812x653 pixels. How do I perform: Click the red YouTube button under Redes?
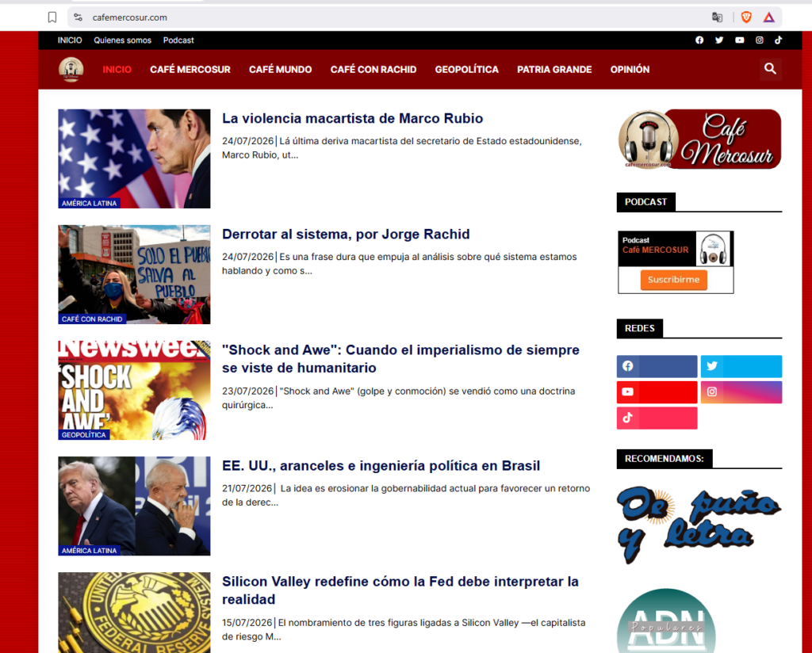tap(657, 391)
